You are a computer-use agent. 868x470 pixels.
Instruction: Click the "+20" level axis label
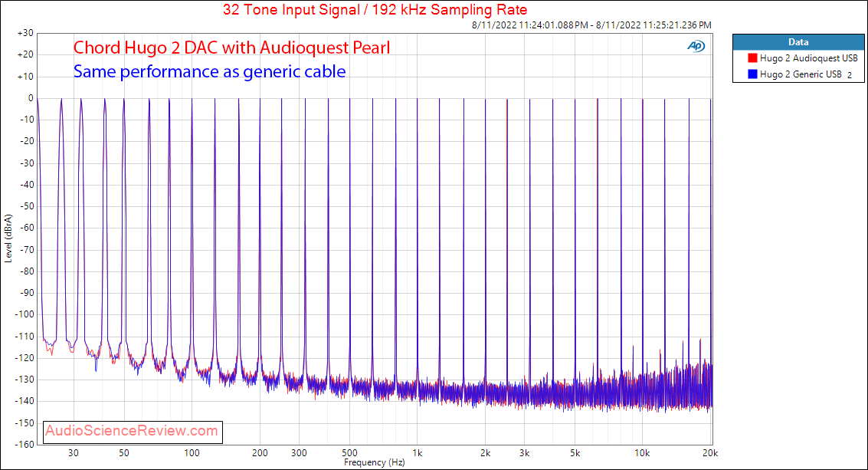25,55
